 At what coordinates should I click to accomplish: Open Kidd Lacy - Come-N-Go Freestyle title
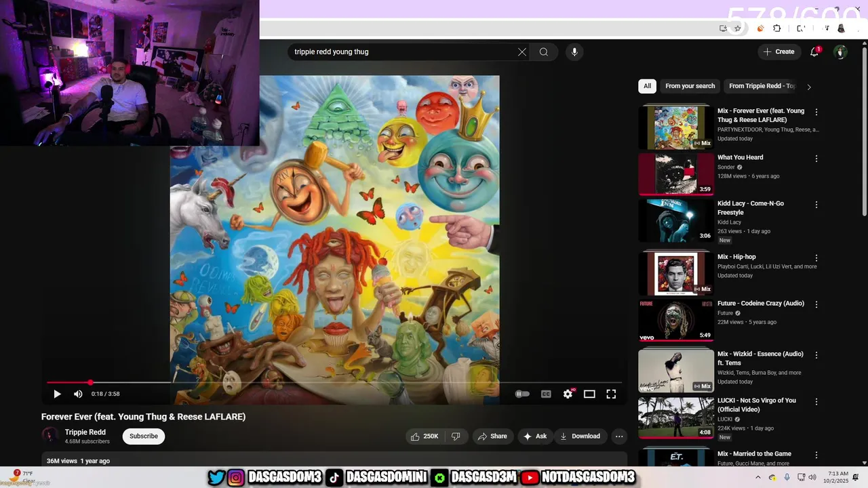point(751,208)
